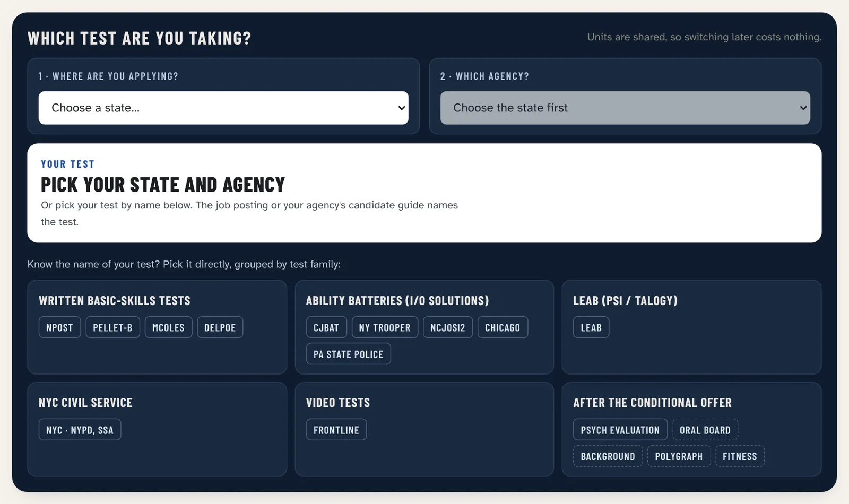
Task: Click the 'NYC Civil Service' group heading
Action: pos(85,403)
